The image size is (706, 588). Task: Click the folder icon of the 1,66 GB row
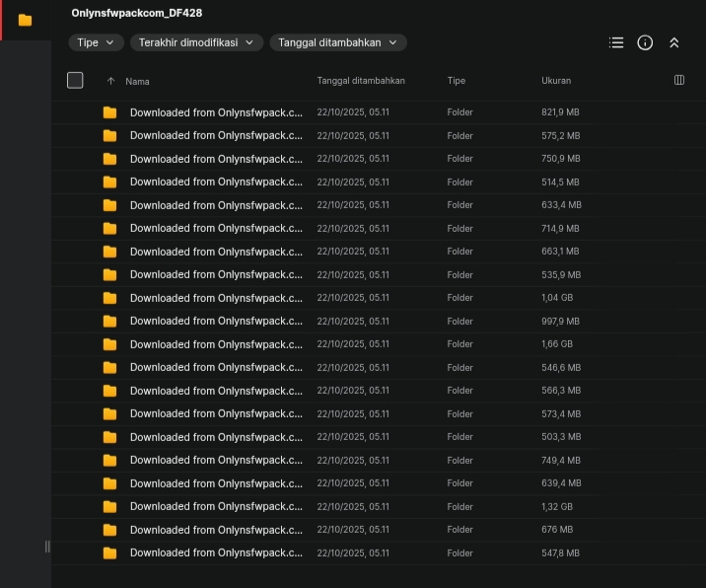point(109,344)
